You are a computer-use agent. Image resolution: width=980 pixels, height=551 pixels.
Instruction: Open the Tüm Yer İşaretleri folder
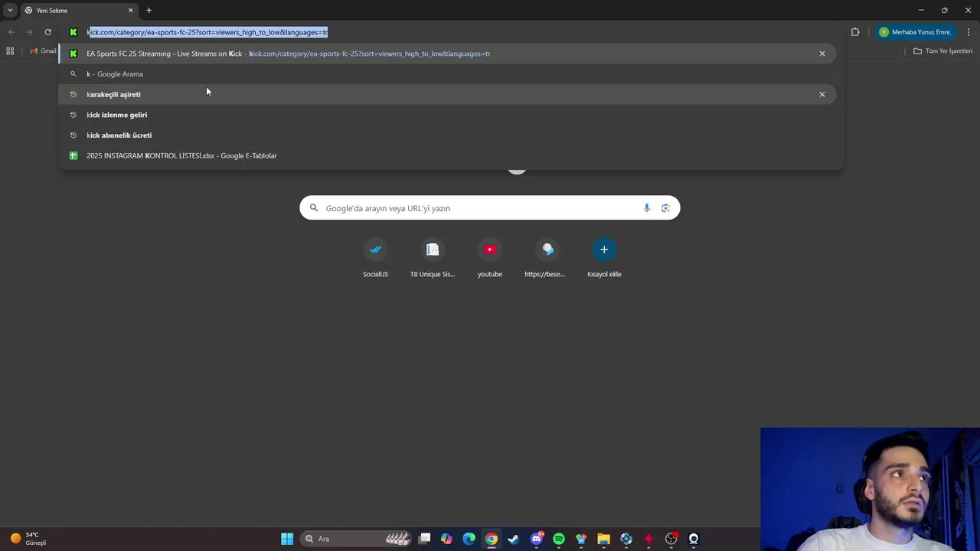coord(943,51)
